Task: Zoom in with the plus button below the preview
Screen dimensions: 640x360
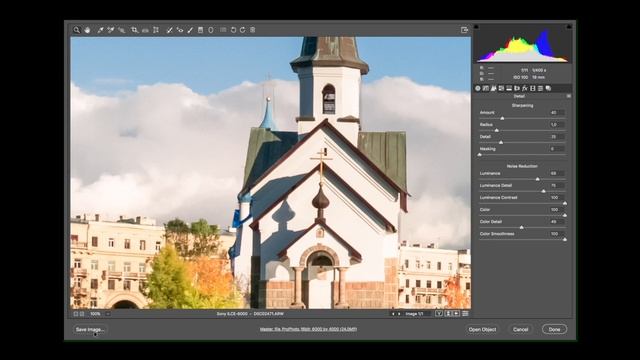Action: pos(82,314)
